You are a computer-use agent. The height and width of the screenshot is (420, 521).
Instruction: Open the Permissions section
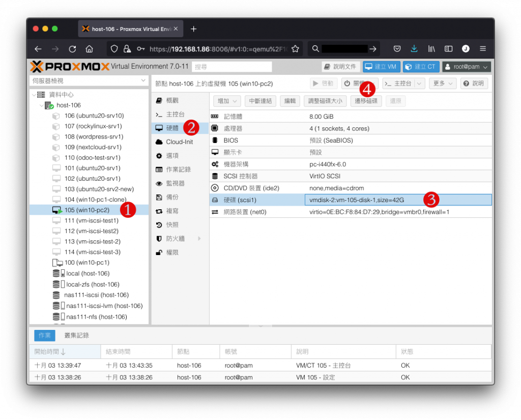[x=180, y=253]
